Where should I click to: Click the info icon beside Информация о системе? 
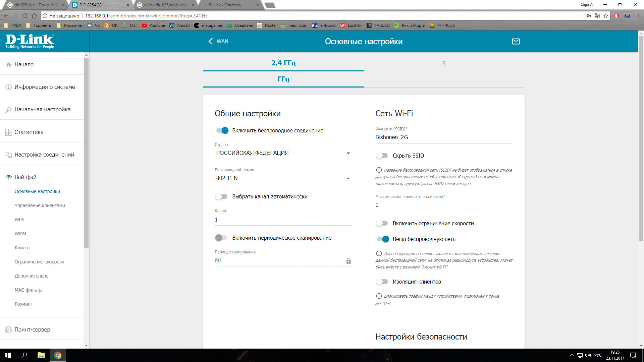9,87
